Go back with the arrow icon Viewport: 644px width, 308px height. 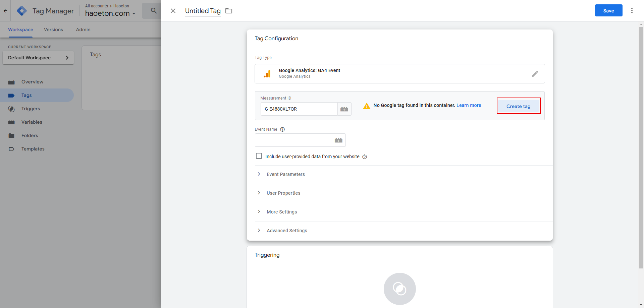(5, 11)
